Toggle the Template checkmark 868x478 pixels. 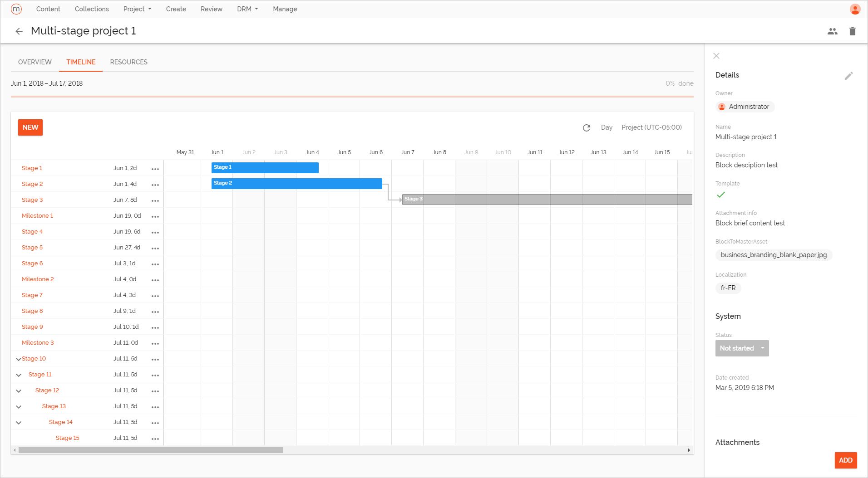pos(721,195)
